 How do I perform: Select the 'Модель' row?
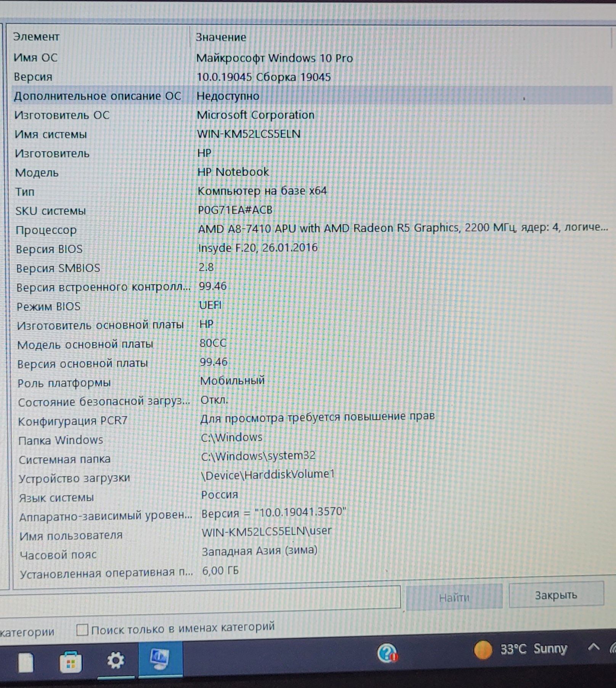(x=312, y=172)
